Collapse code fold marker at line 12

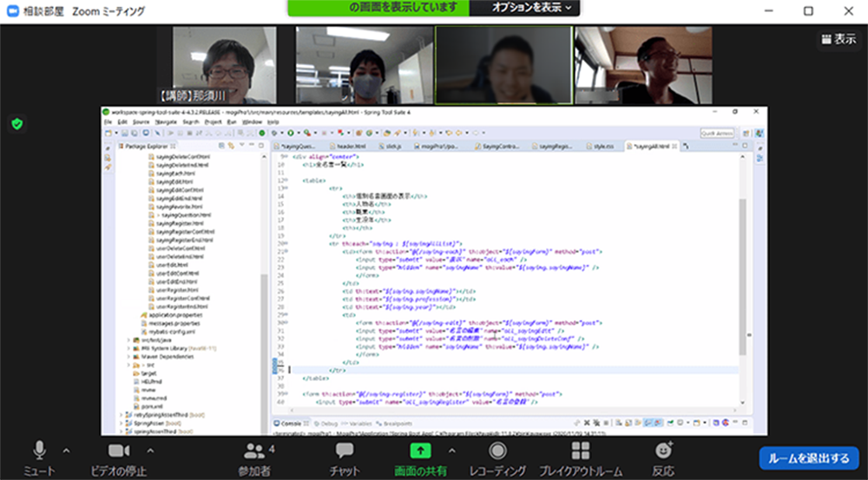pyautogui.click(x=286, y=181)
